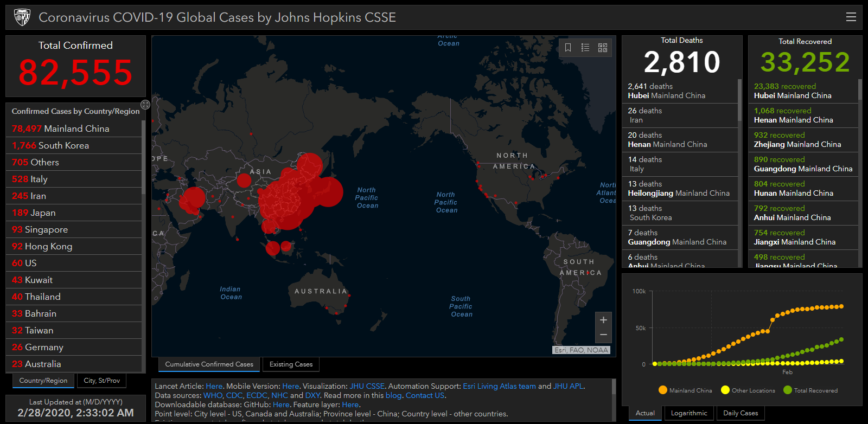Select the "60 US" row
Screen dimensions: 868x424
click(74, 264)
